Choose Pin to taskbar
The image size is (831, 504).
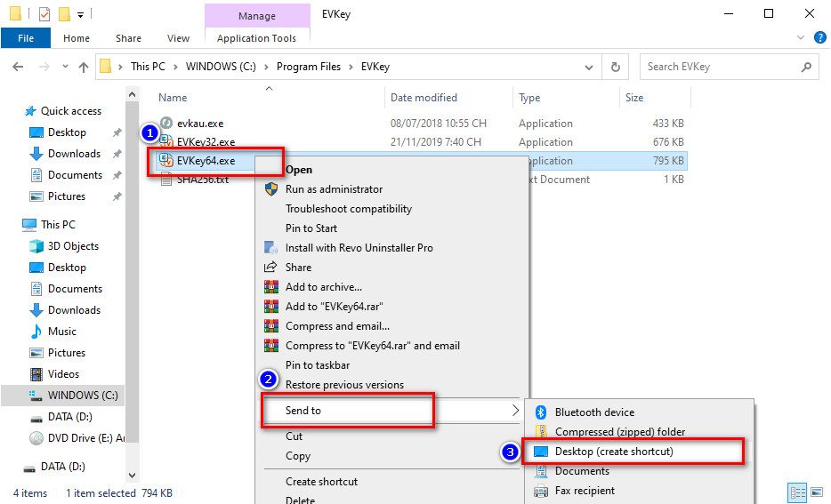coord(318,365)
